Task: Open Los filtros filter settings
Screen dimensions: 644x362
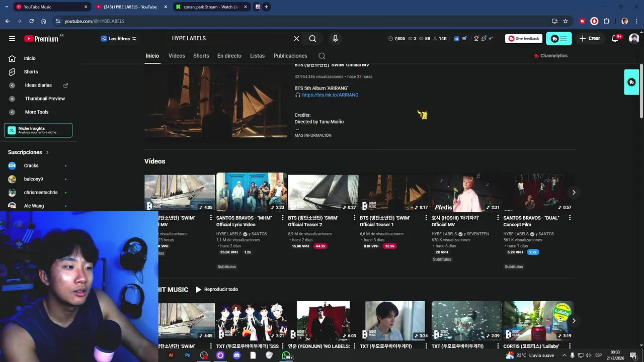Action: [119, 39]
